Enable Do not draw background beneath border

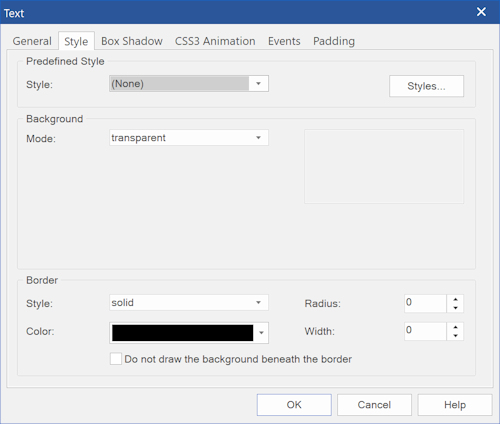click(116, 359)
